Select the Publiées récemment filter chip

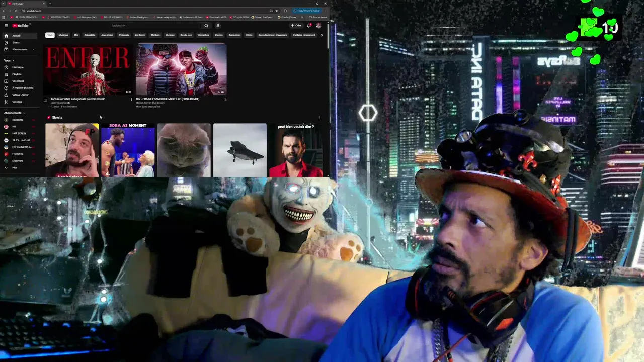304,35
